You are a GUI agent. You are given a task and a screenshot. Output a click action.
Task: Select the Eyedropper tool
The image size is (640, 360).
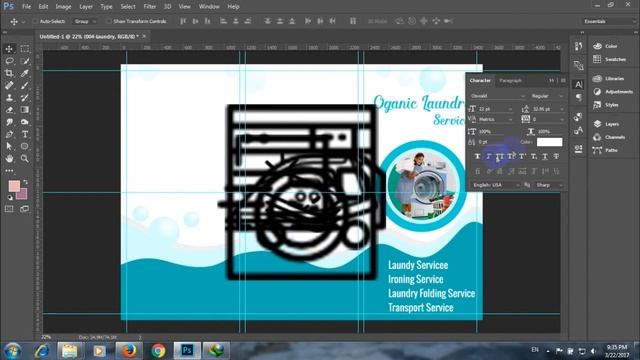(24, 73)
